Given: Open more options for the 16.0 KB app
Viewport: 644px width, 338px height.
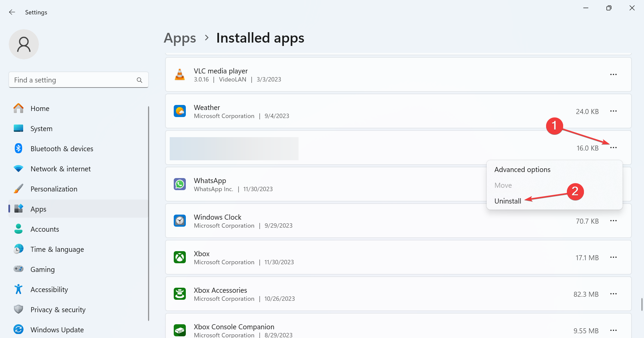Looking at the screenshot, I should click(x=613, y=148).
